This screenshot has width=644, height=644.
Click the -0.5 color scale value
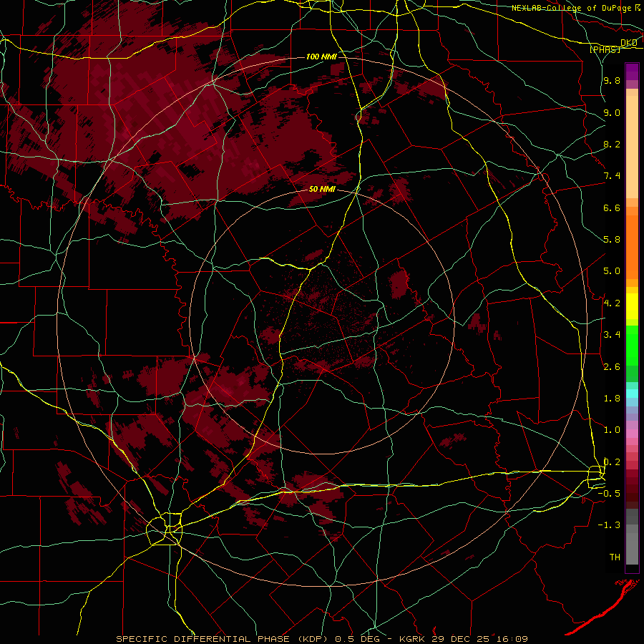(x=609, y=493)
